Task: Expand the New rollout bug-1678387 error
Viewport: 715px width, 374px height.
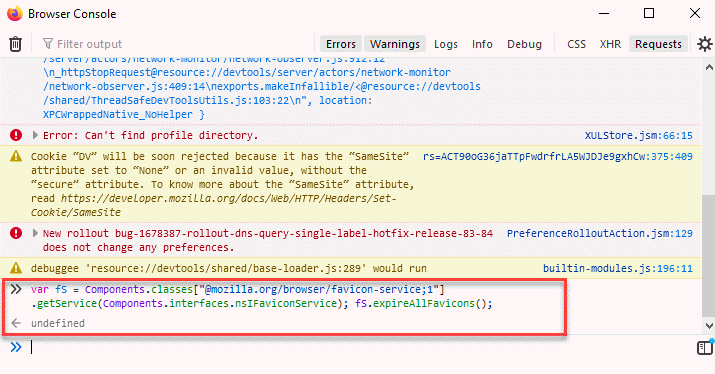Action: click(35, 233)
